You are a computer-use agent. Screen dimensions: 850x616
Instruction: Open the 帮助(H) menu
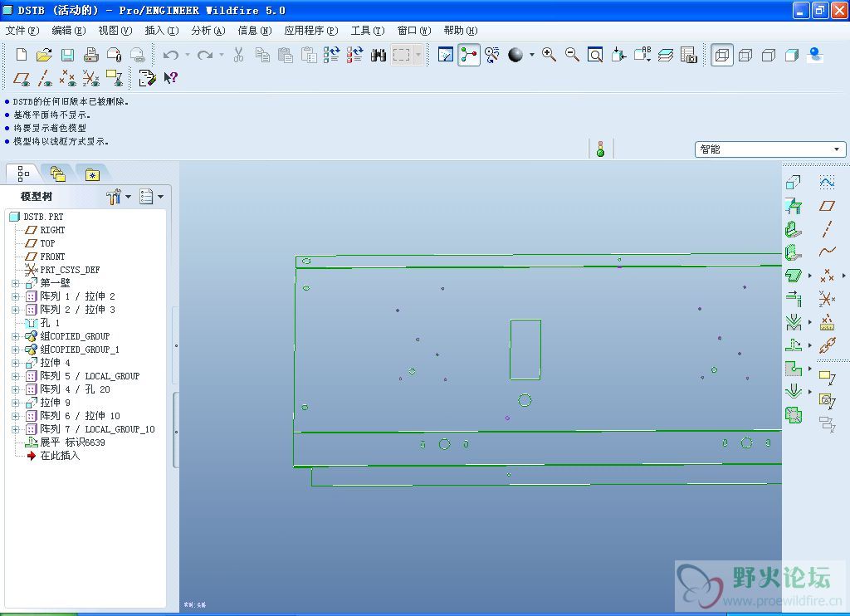tap(460, 31)
